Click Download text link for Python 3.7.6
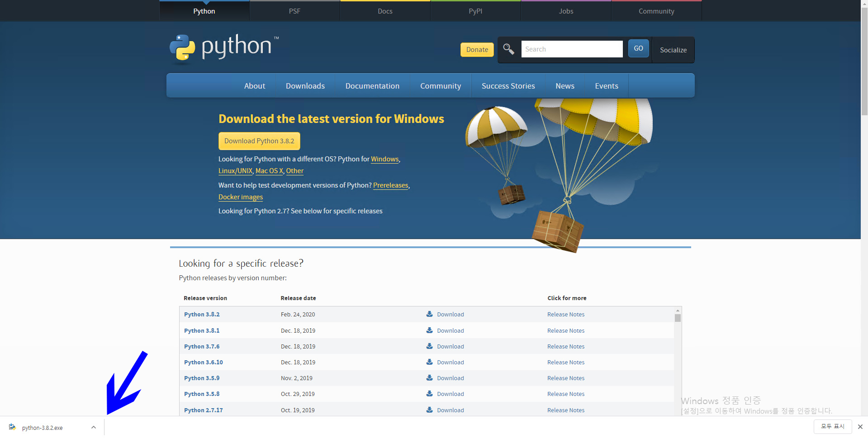 [451, 346]
